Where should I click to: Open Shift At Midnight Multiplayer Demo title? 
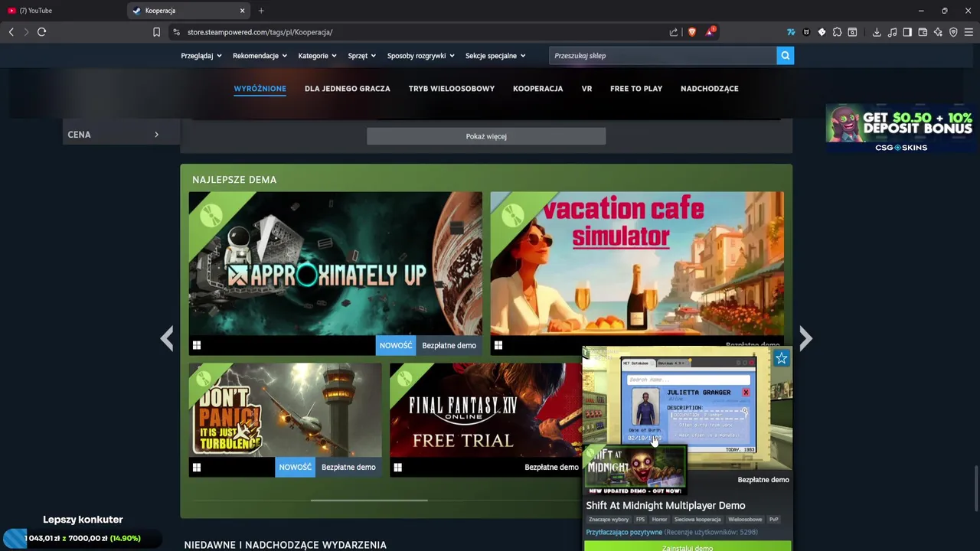tap(665, 505)
